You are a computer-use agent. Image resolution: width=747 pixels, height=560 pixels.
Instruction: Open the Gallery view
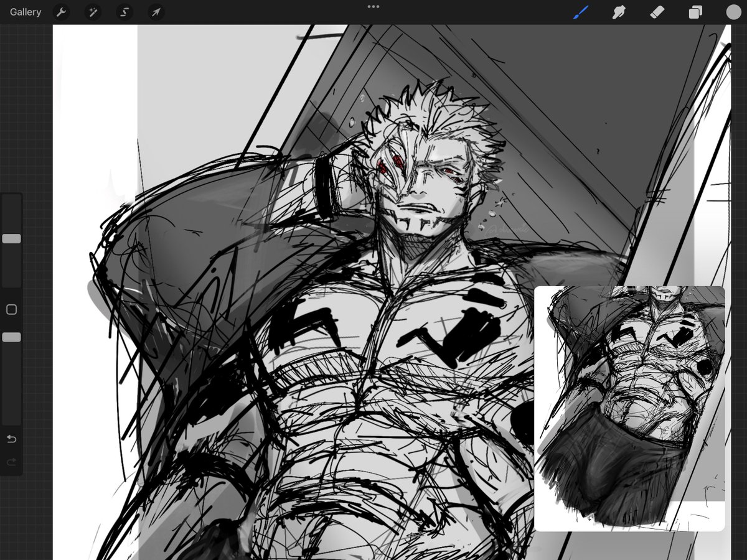coord(26,12)
